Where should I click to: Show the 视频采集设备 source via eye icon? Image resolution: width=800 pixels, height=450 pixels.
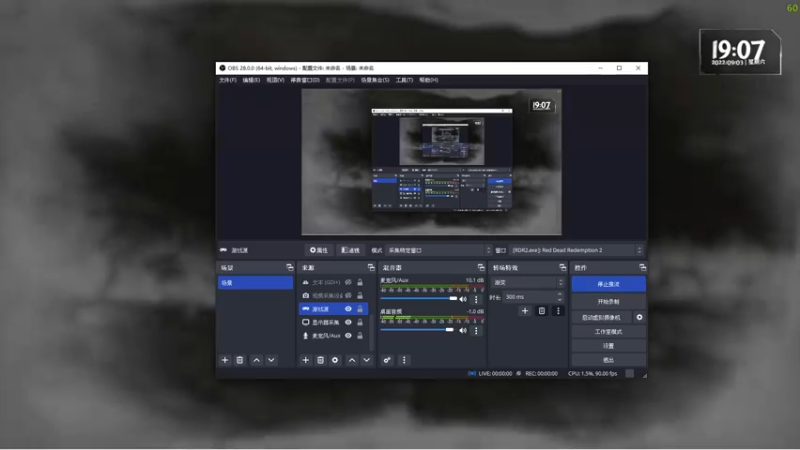coord(348,295)
